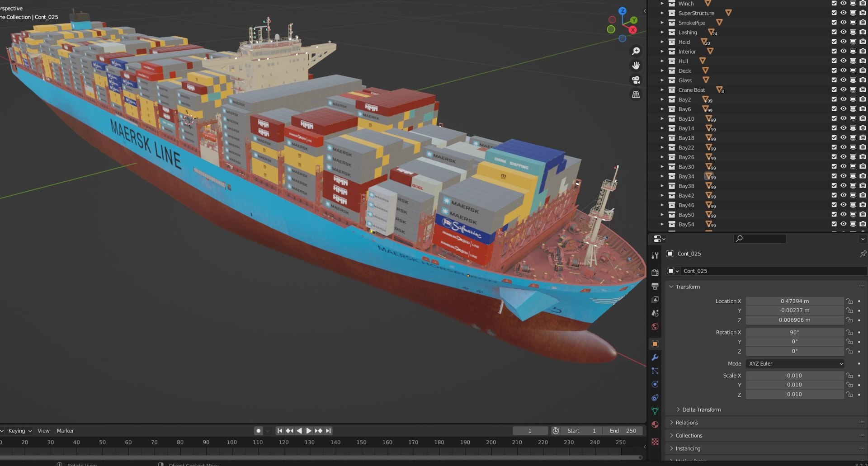Uncheck the Bay10 collection checkbox
Screen dimensions: 868x466
point(834,118)
